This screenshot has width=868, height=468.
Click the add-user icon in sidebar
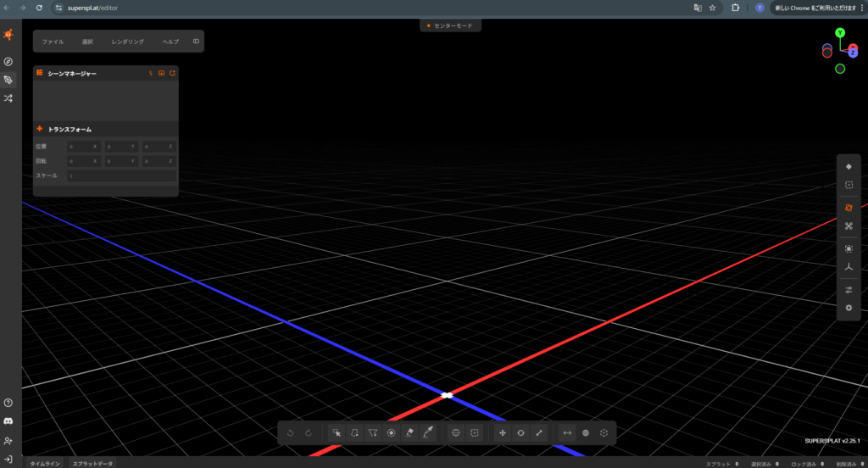[8, 441]
